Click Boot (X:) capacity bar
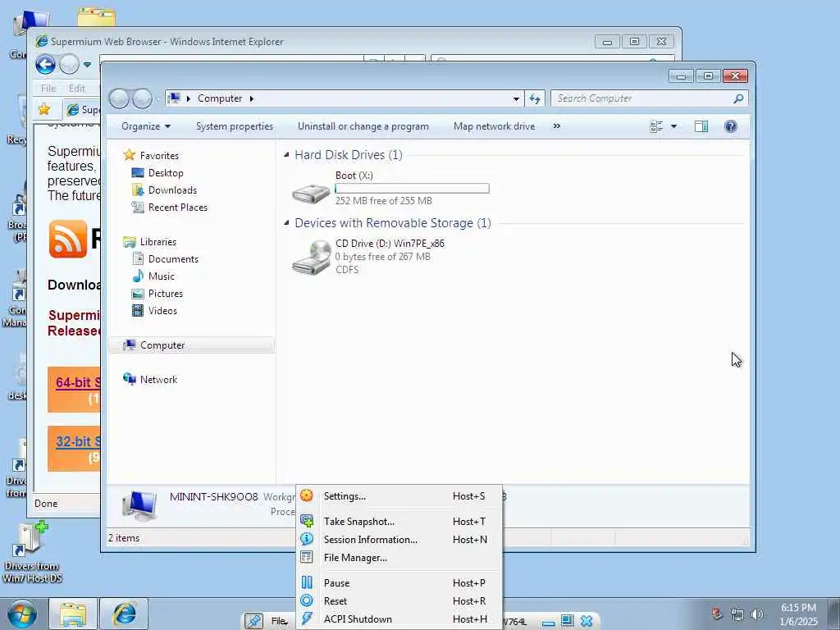Screen dimensions: 840x630 coord(412,189)
